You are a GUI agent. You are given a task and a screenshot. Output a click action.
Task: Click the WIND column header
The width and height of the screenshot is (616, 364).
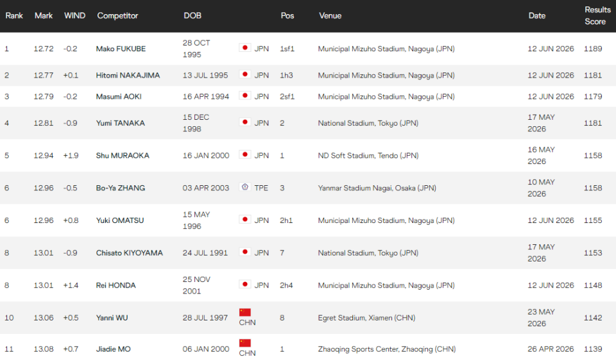coord(74,15)
